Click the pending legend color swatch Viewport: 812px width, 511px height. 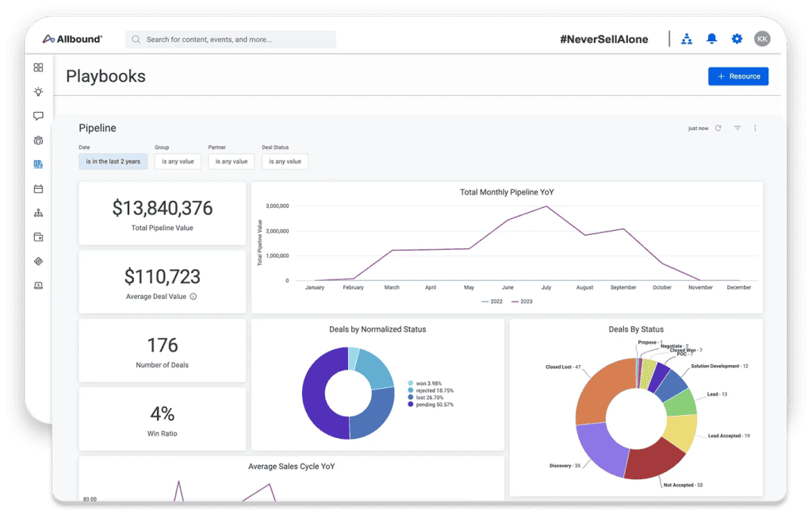[411, 404]
